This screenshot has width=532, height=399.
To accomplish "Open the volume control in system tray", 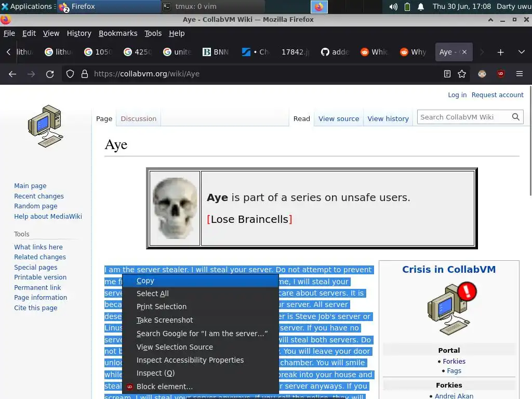I will (393, 6).
